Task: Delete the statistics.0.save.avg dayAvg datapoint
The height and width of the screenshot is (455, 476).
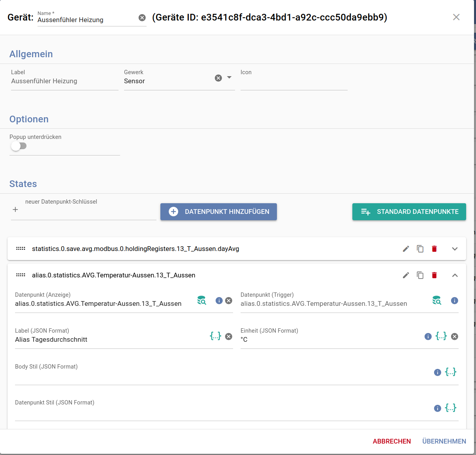Action: pos(434,249)
